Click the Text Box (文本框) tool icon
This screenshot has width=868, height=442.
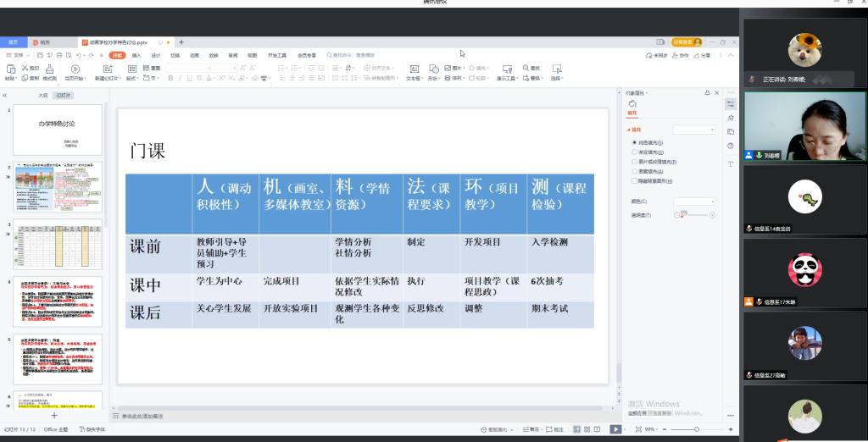point(414,69)
